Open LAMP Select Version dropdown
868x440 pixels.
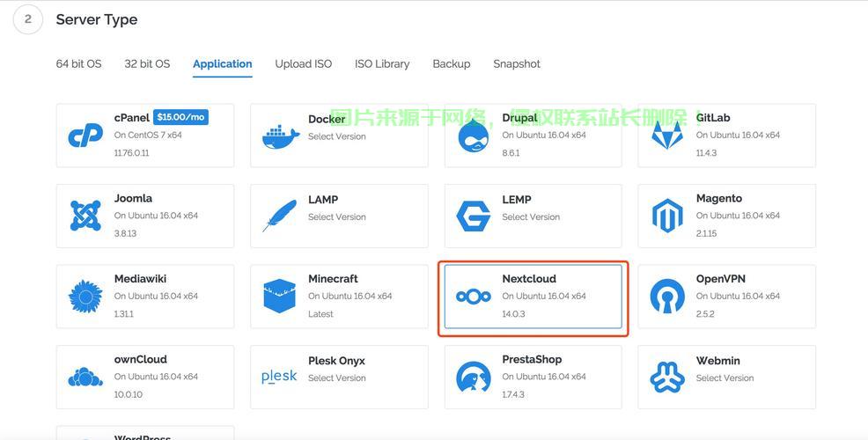click(337, 217)
